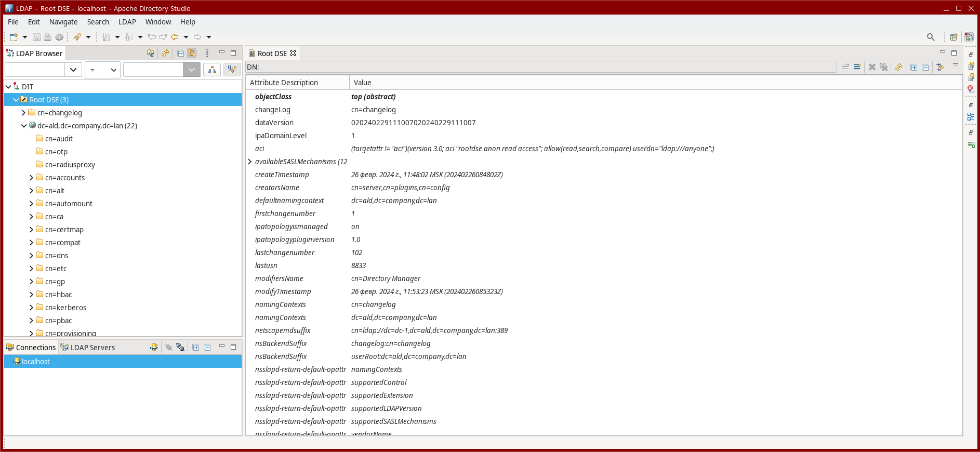Click the subtree scope button in quick search
The height and width of the screenshot is (452, 980).
pos(212,70)
